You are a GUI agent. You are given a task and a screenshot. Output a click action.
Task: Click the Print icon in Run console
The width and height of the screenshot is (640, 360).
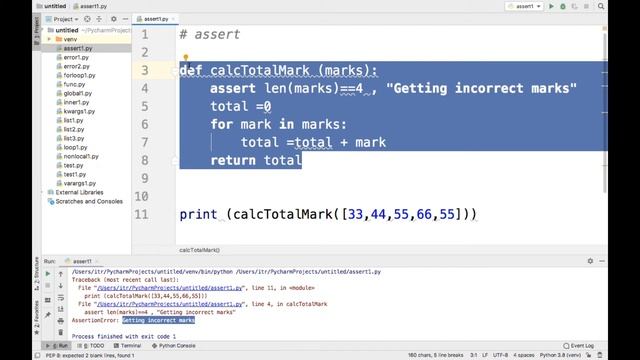(x=61, y=321)
